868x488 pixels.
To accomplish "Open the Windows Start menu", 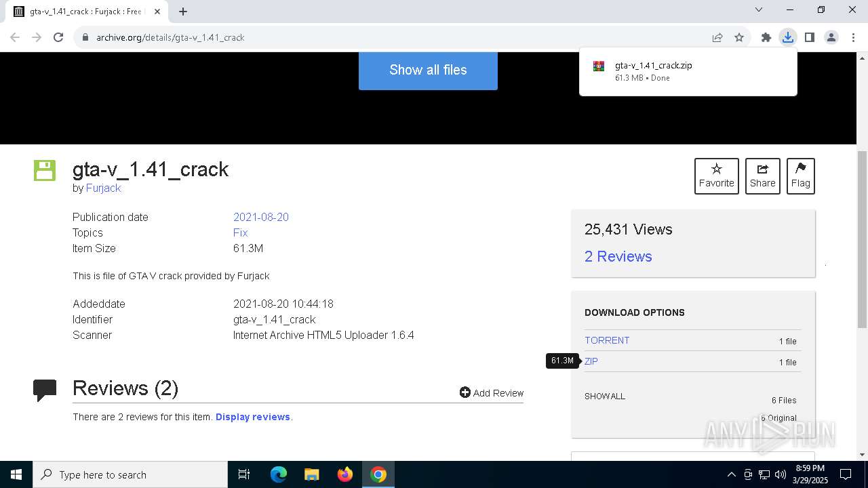I will 16,474.
